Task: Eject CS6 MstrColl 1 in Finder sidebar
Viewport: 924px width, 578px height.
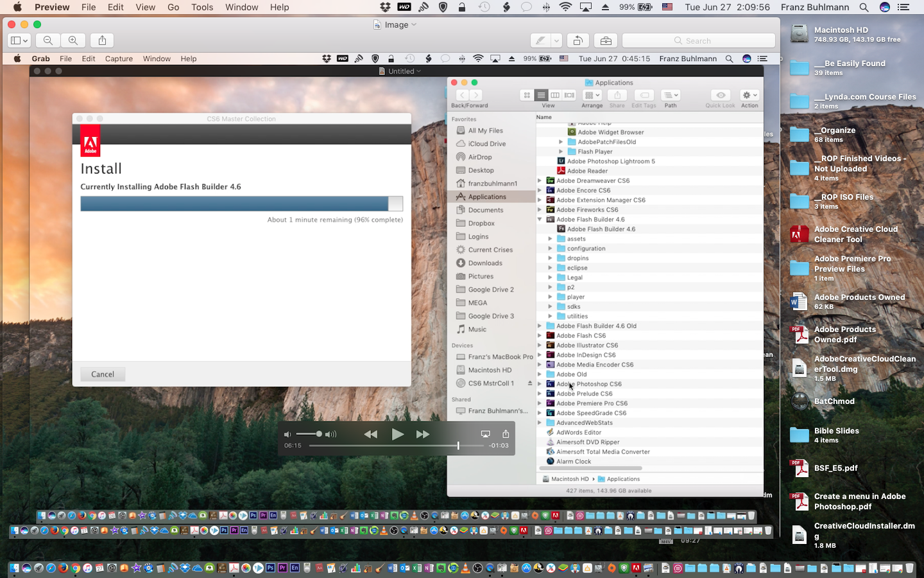Action: coord(530,383)
